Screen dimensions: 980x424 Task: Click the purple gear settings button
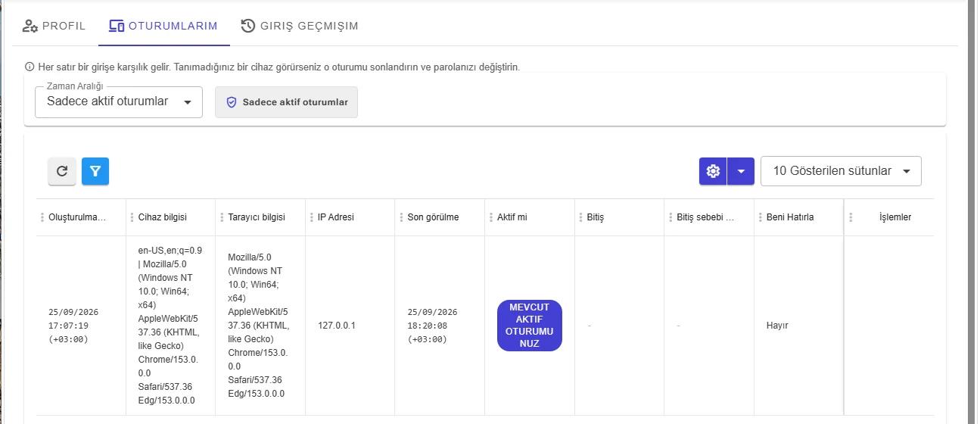pyautogui.click(x=712, y=171)
